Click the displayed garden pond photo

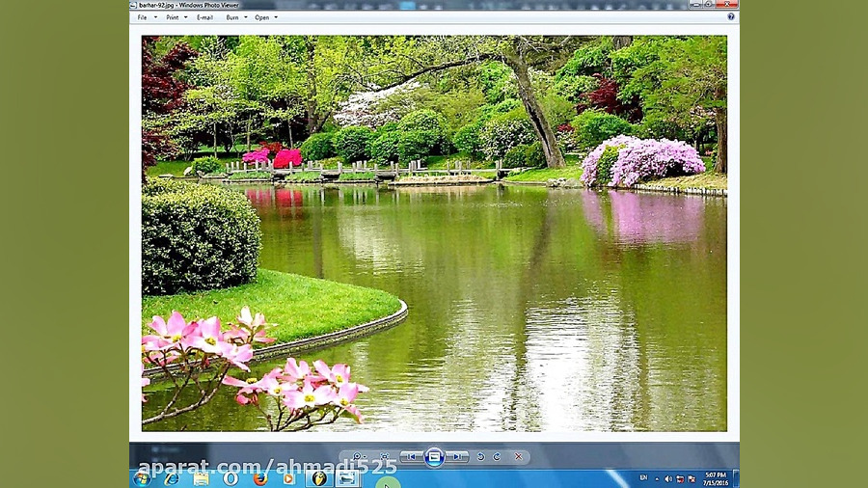pos(434,233)
